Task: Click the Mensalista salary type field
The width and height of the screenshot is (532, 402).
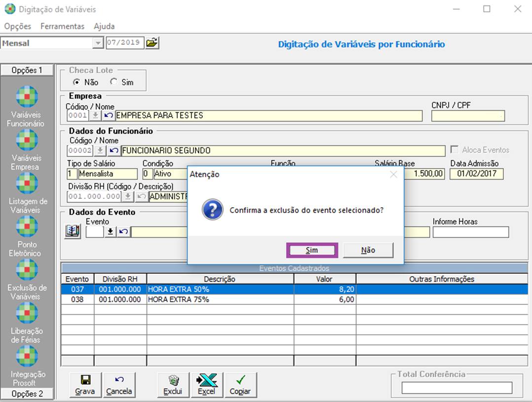Action: [108, 174]
